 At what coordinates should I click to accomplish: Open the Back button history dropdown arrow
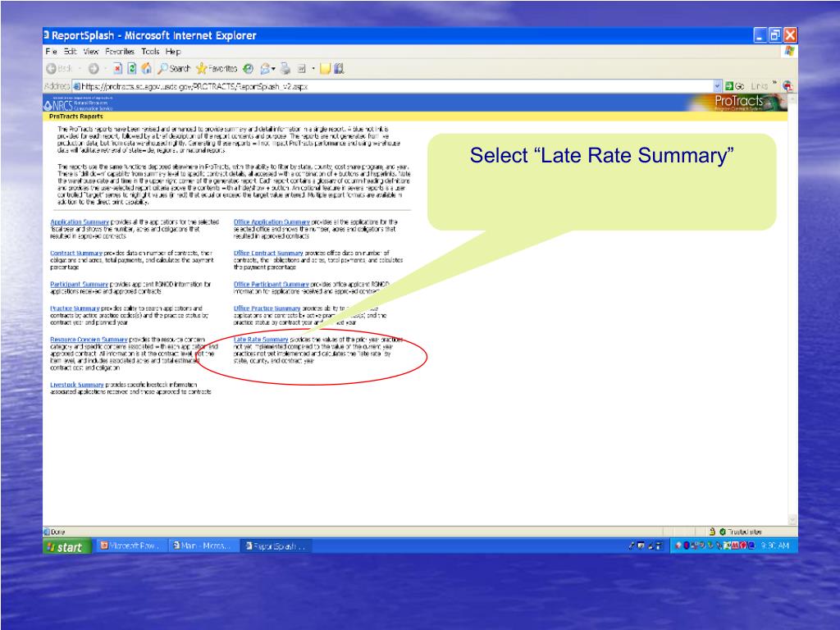pyautogui.click(x=80, y=69)
